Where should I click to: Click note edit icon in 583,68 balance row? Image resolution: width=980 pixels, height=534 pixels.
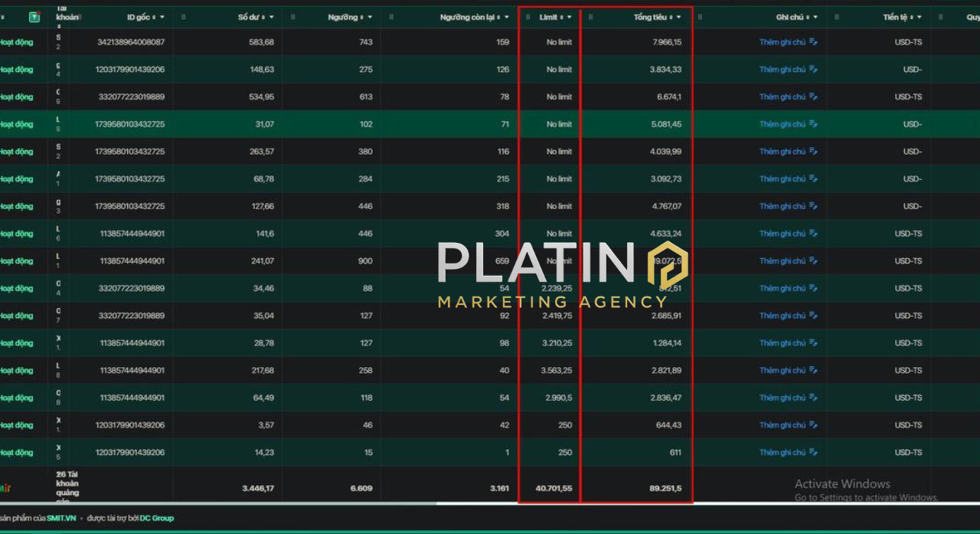point(813,42)
